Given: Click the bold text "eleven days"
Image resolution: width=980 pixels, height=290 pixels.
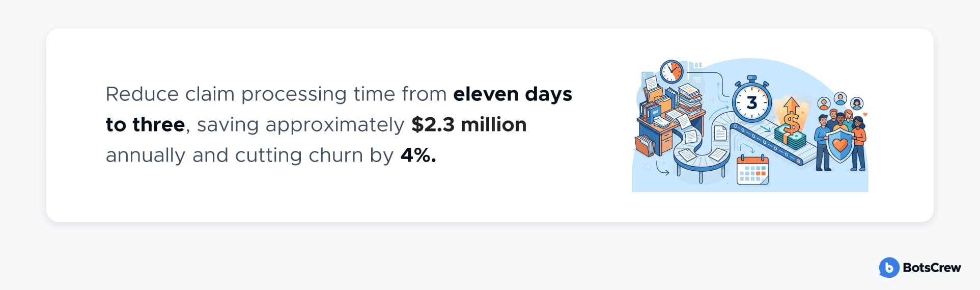Looking at the screenshot, I should coord(513,94).
